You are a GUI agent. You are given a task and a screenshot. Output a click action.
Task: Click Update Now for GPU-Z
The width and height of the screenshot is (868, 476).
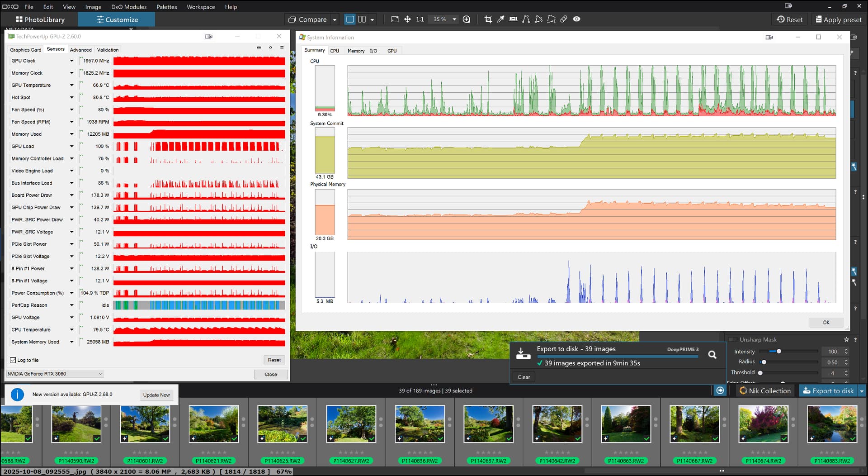pos(156,395)
